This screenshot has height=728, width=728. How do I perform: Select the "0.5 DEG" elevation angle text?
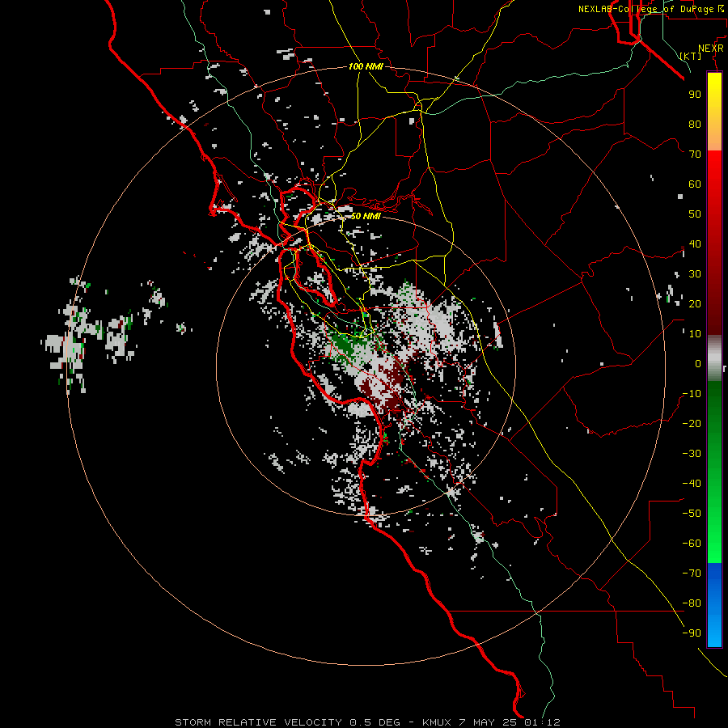[375, 722]
